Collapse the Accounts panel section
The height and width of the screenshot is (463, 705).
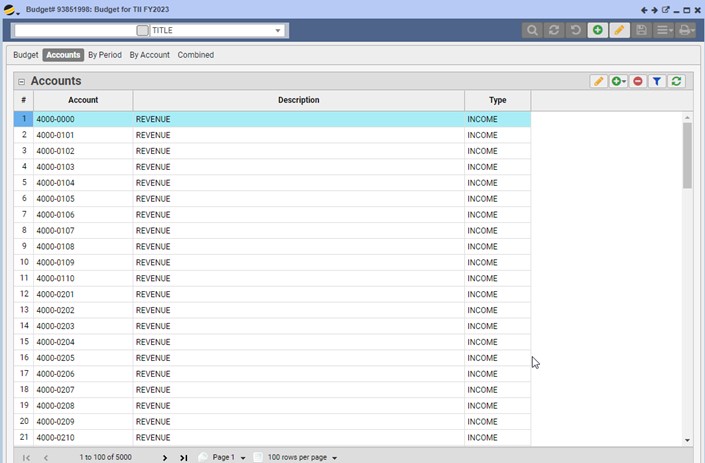pos(22,82)
